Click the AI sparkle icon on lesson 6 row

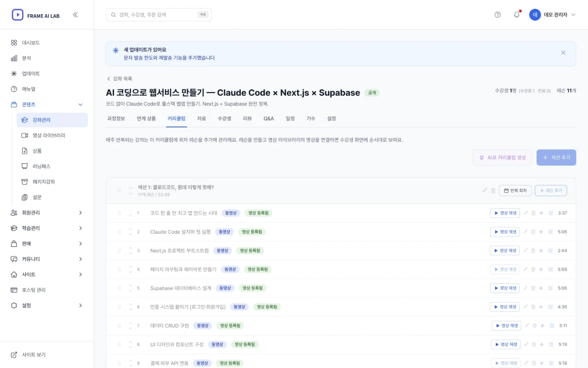541,307
